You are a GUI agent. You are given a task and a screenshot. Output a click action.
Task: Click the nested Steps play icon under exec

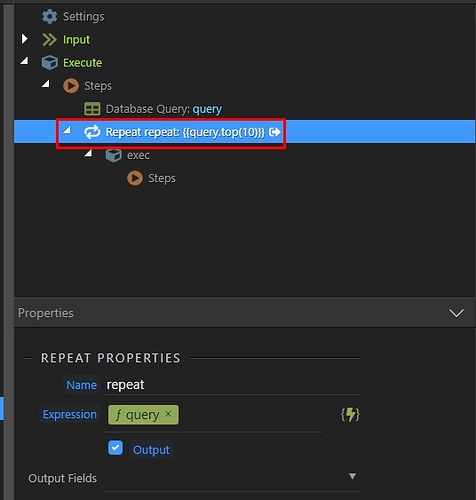click(x=135, y=178)
